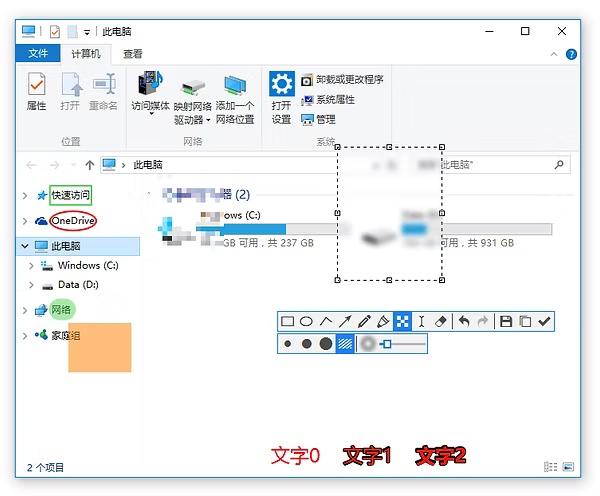This screenshot has width=600, height=496.
Task: Save the screenshot with the floppy disk icon
Action: 507,322
